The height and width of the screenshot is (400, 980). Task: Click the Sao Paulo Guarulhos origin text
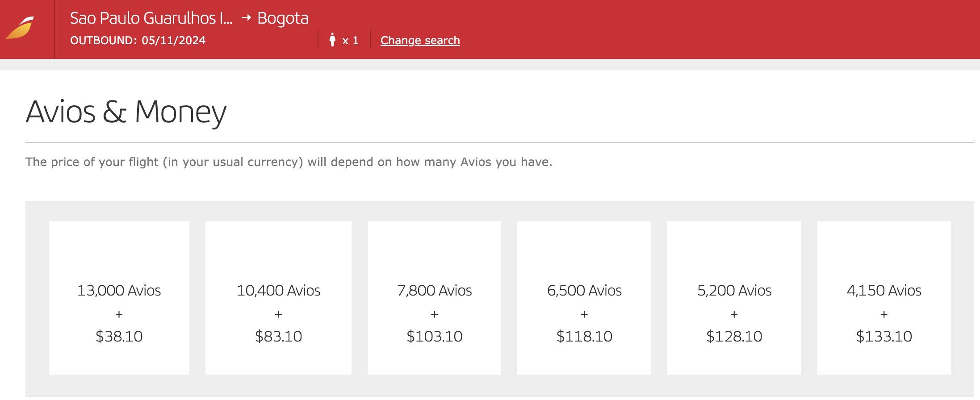pyautogui.click(x=151, y=18)
